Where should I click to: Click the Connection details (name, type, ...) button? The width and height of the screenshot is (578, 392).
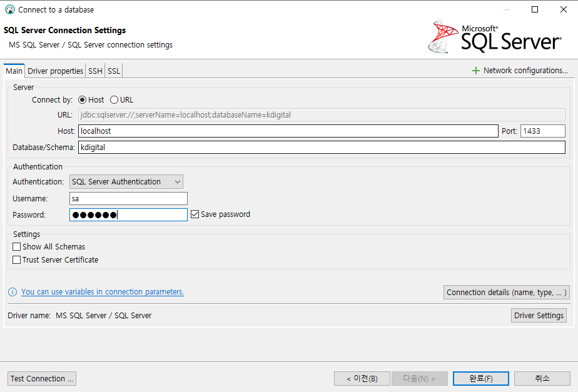(507, 292)
